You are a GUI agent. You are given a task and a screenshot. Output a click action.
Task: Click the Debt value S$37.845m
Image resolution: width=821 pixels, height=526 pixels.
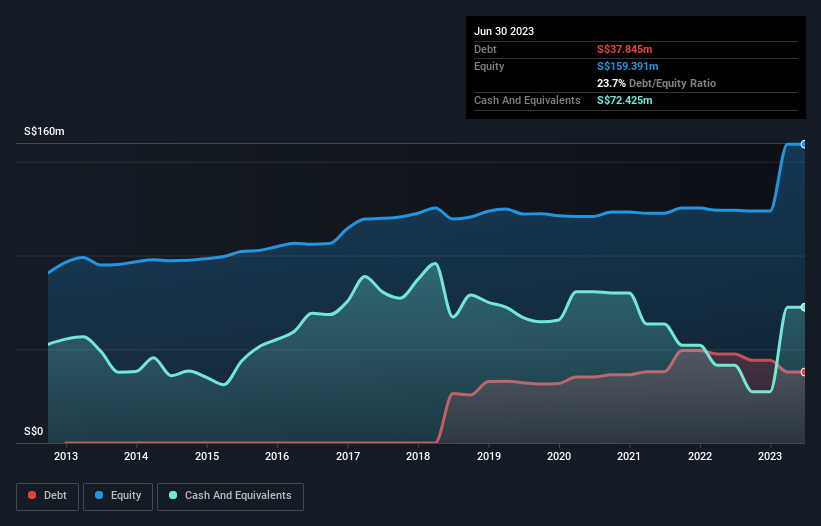pos(625,49)
